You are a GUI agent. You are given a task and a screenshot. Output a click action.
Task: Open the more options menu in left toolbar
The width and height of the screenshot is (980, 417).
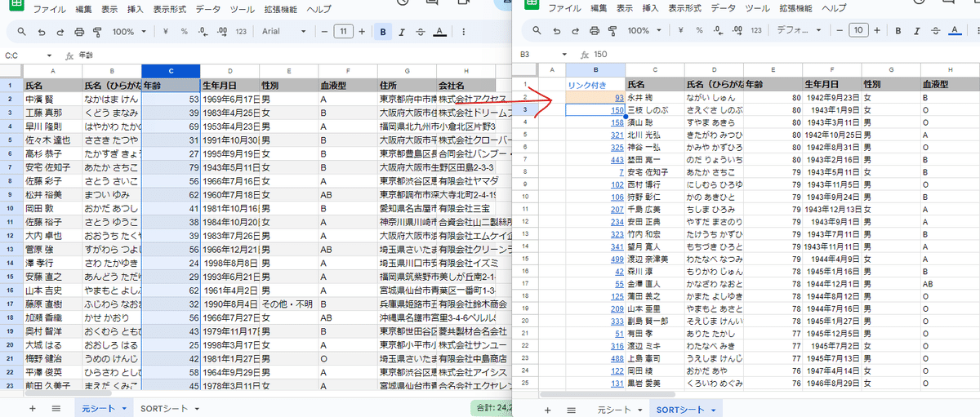463,32
